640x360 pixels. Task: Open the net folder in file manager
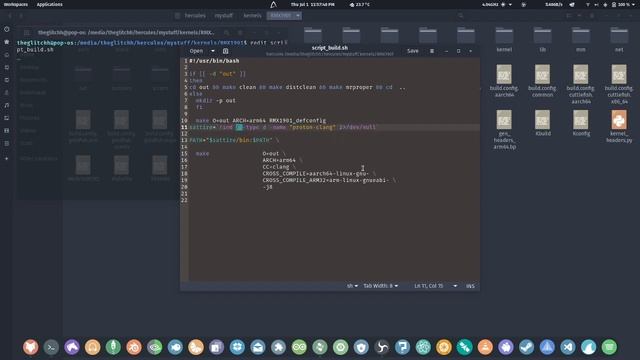click(x=619, y=40)
